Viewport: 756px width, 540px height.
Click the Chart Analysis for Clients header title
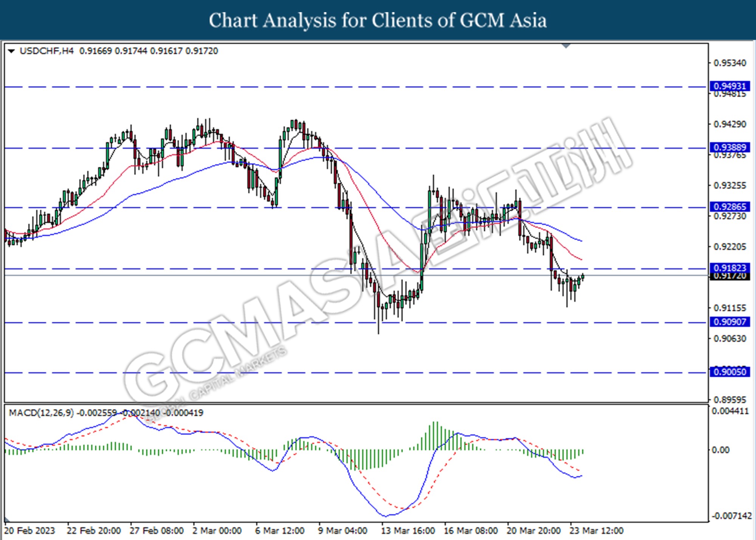tap(378, 20)
